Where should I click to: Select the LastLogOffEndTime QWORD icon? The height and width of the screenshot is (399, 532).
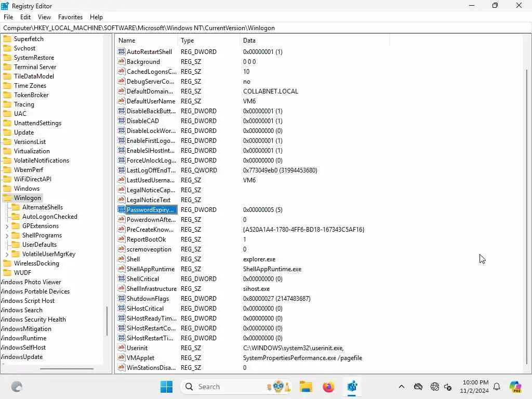click(x=122, y=170)
